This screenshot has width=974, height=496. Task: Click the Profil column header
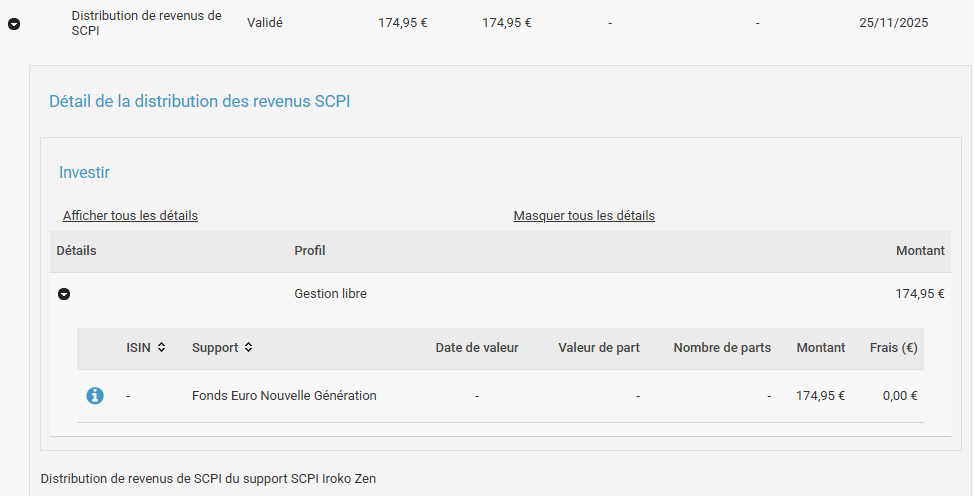309,251
